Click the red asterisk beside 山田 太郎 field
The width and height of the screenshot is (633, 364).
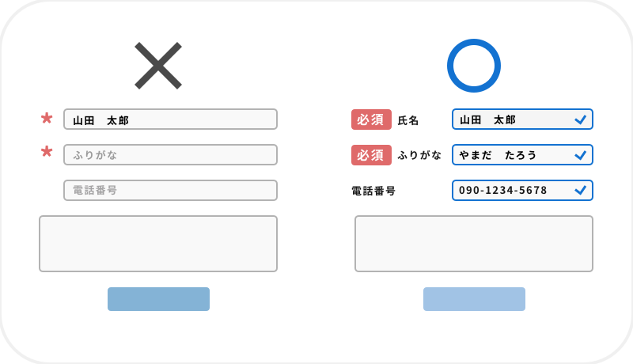[x=47, y=119]
